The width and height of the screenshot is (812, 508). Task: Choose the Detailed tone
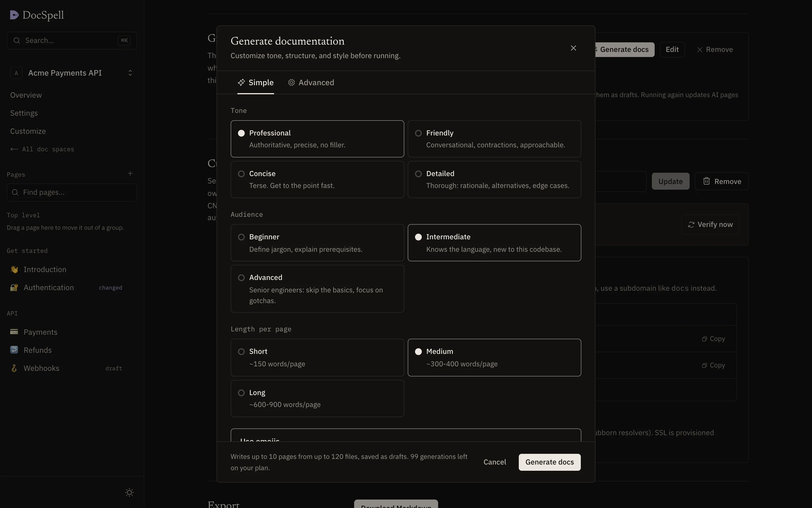click(494, 179)
